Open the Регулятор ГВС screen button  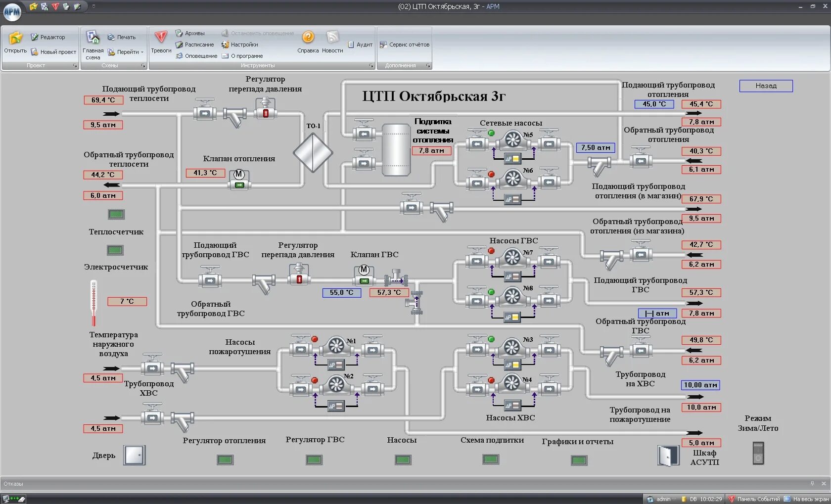pyautogui.click(x=314, y=460)
